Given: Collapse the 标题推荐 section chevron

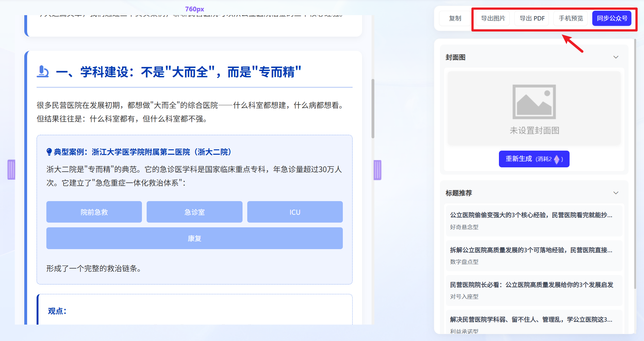Looking at the screenshot, I should pyautogui.click(x=616, y=193).
